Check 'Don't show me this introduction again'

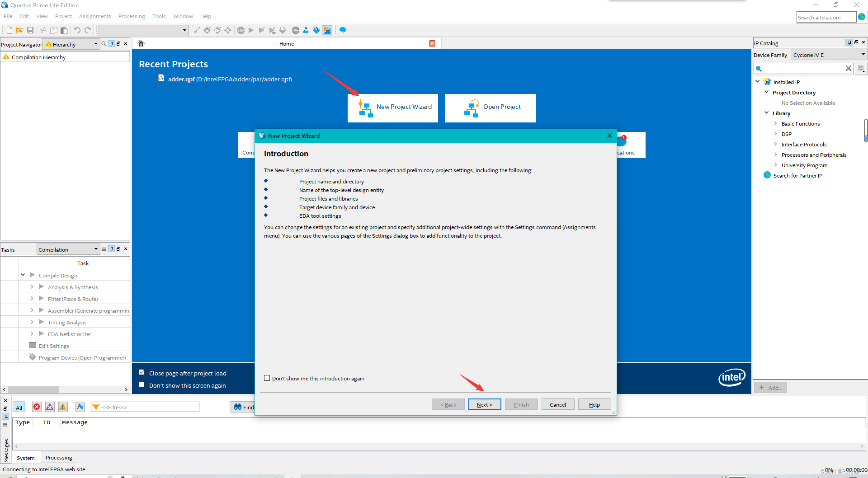(267, 378)
